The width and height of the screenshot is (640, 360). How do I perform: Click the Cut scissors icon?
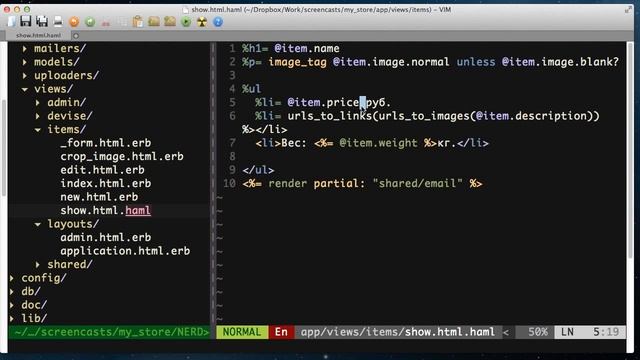(x=106, y=22)
